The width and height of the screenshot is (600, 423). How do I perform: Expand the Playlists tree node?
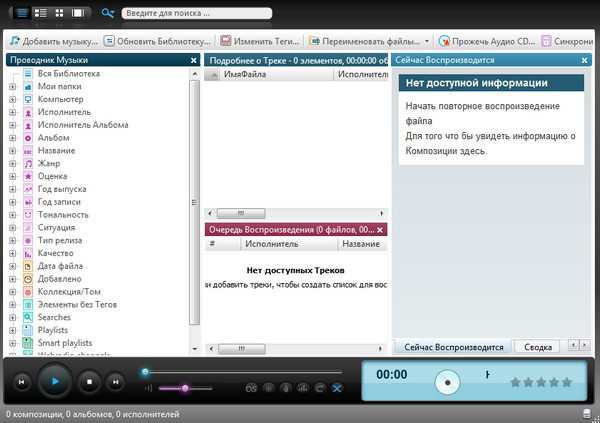13,330
